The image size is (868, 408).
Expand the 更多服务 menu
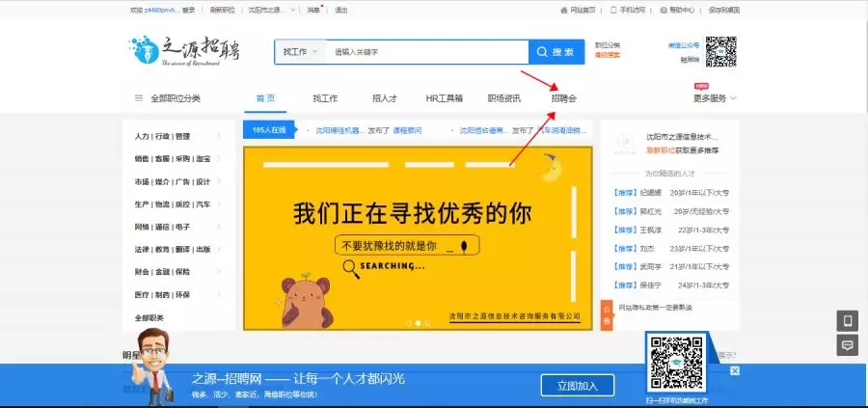[715, 98]
